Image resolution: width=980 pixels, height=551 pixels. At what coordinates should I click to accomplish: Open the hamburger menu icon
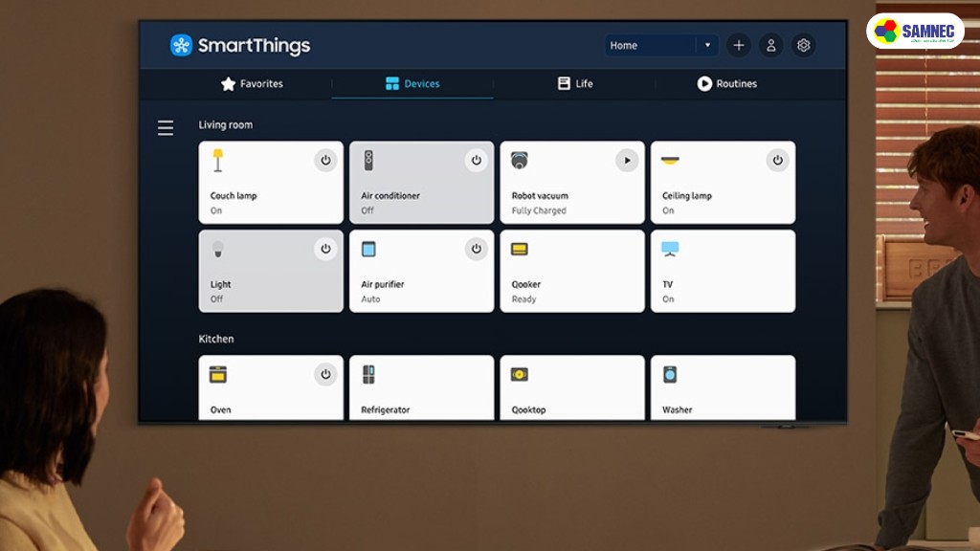(x=166, y=128)
